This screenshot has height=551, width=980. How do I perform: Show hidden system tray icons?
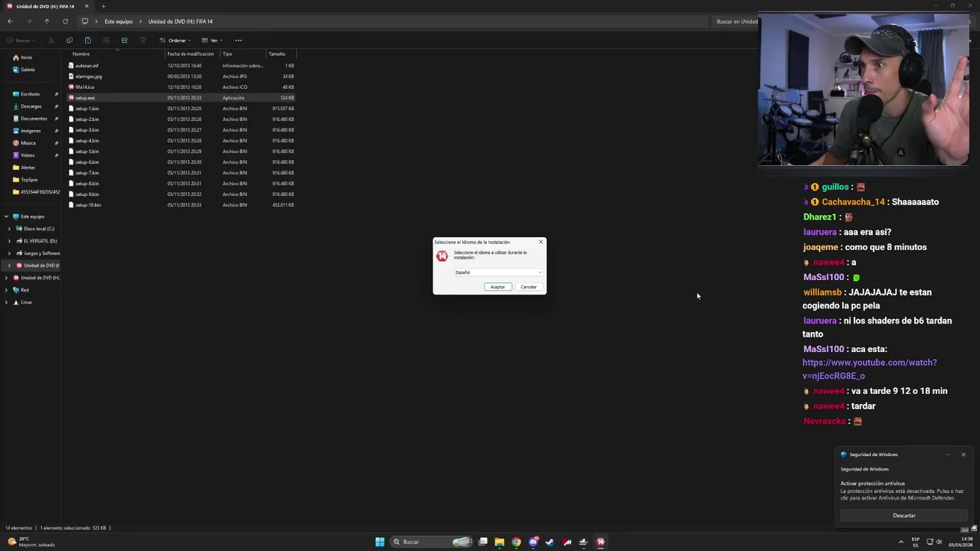[901, 542]
